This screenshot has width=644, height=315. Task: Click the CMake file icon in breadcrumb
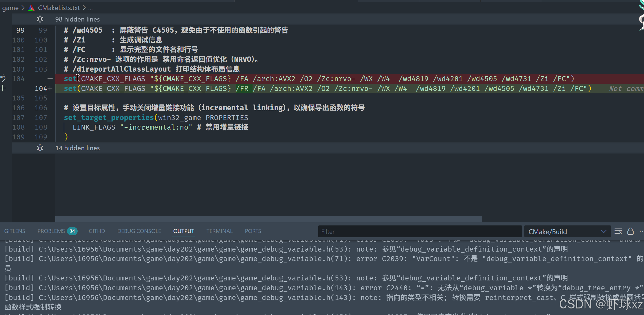(x=31, y=8)
